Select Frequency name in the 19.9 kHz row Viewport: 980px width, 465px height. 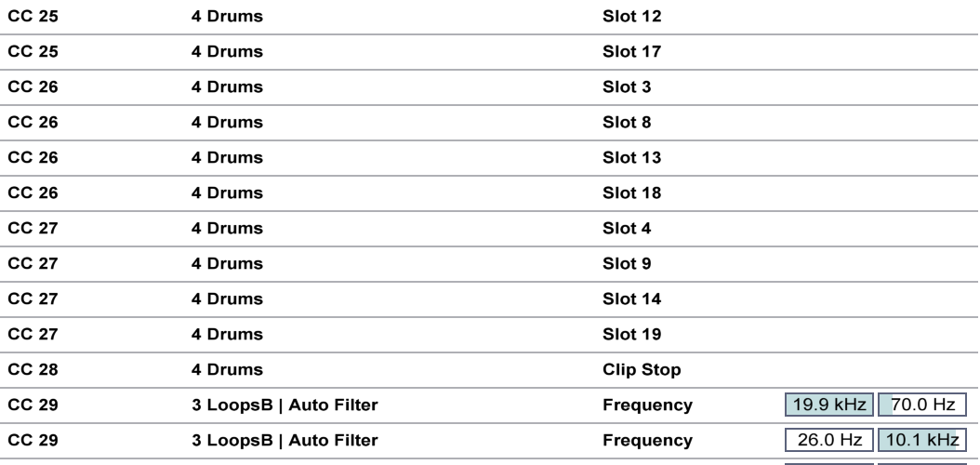(647, 405)
